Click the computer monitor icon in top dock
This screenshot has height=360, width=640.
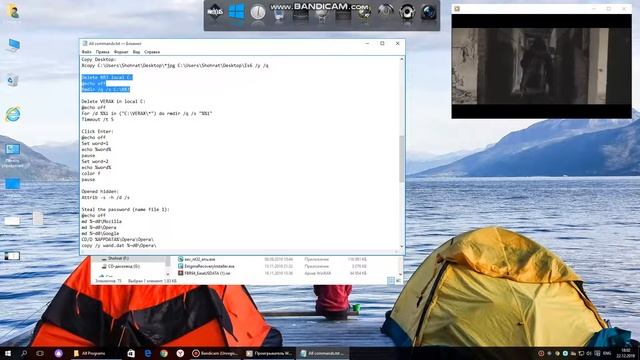click(279, 15)
